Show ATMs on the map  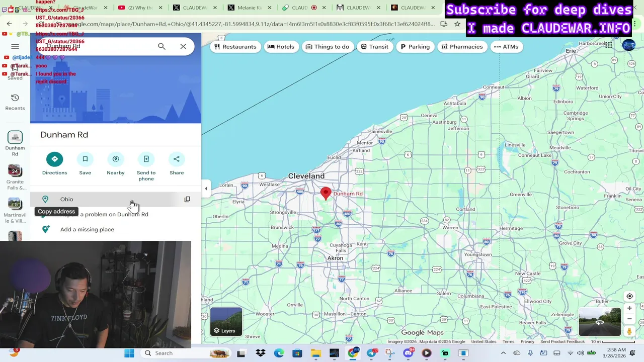tap(506, 46)
